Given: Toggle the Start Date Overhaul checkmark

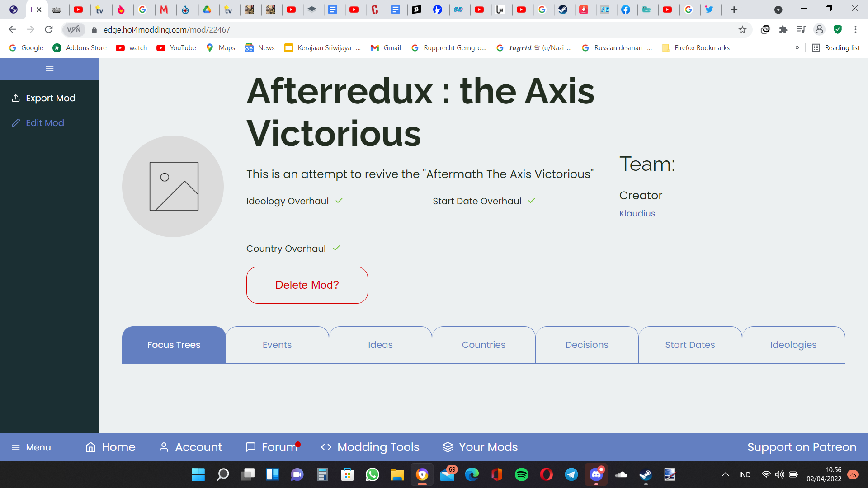Looking at the screenshot, I should (x=532, y=201).
